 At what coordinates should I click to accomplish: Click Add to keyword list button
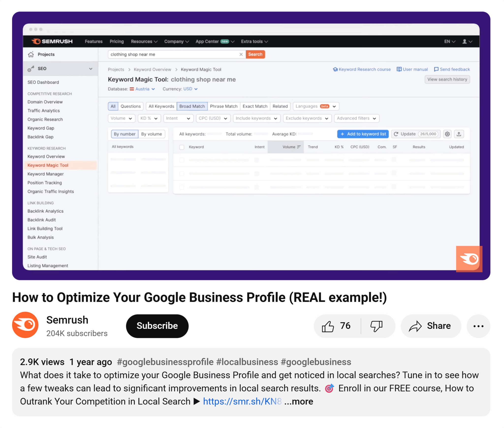tap(363, 134)
